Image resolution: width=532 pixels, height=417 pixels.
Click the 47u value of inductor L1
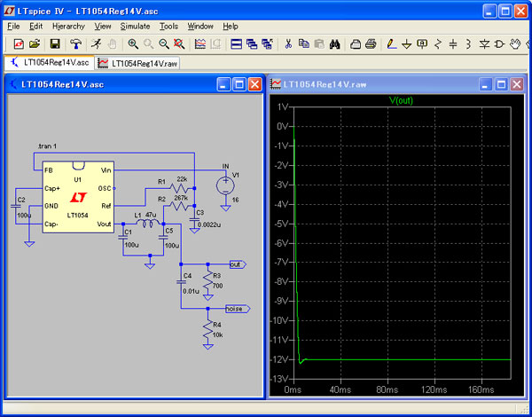coord(151,215)
